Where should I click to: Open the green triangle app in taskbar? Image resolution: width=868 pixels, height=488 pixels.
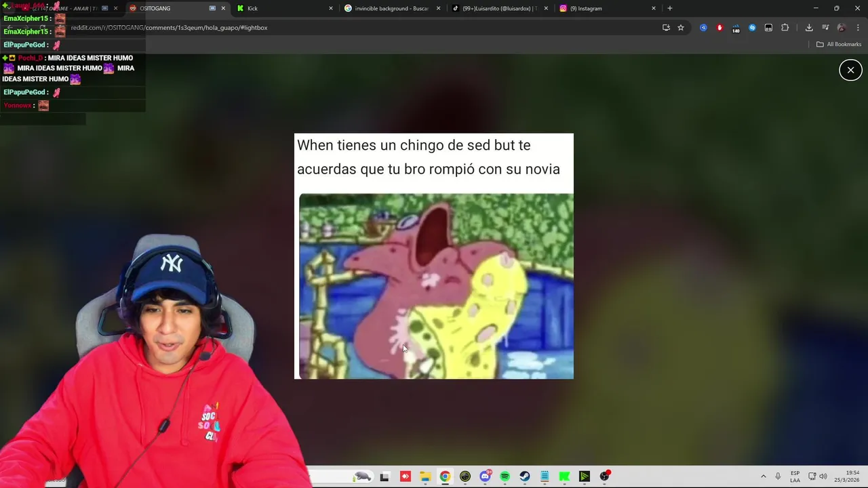[x=585, y=476]
